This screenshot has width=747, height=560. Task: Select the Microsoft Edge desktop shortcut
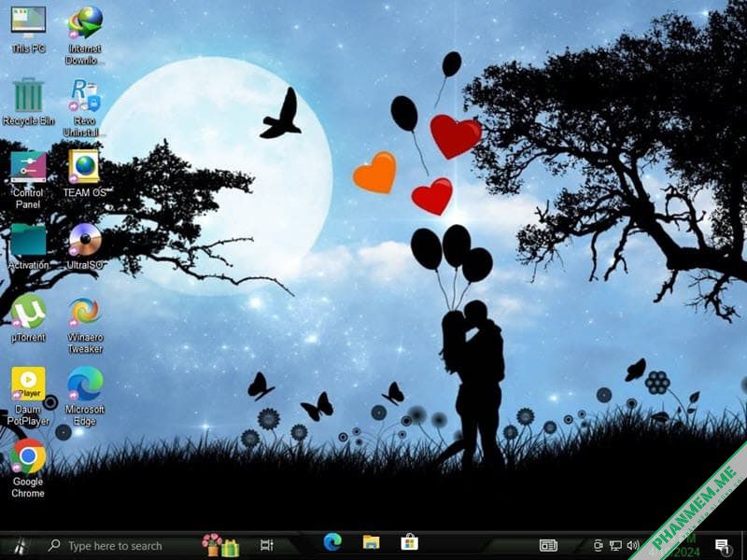[x=84, y=396]
